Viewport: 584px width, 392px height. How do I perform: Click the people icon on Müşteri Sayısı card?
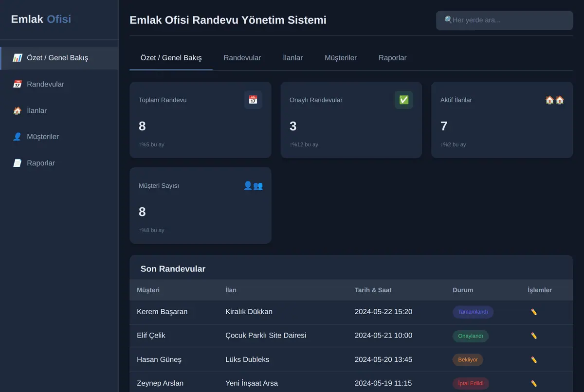coord(253,185)
